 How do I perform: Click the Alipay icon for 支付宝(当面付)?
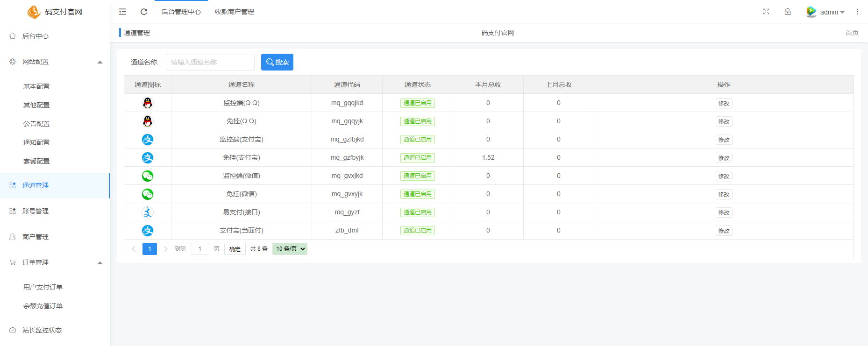click(148, 231)
